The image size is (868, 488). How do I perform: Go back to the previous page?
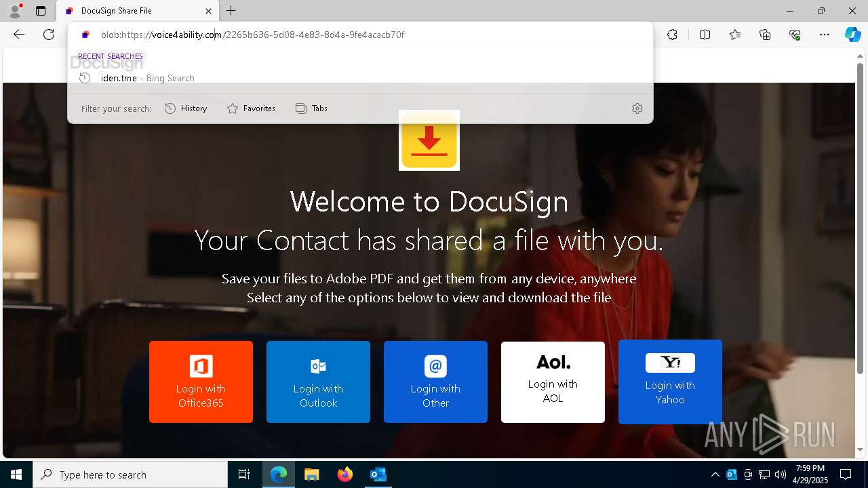point(19,35)
